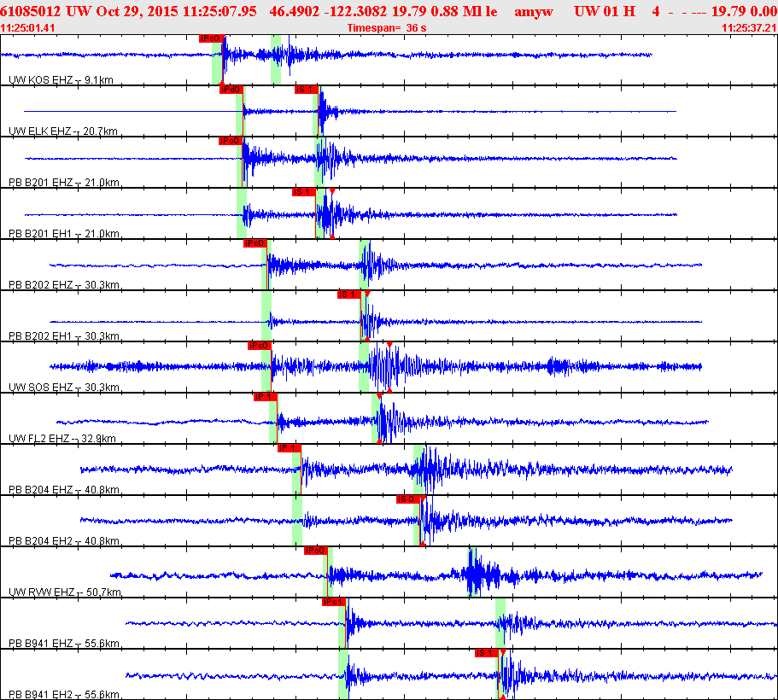Click the P pick flag on UW KOS EHZ trace
The height and width of the screenshot is (700, 778).
(x=210, y=38)
